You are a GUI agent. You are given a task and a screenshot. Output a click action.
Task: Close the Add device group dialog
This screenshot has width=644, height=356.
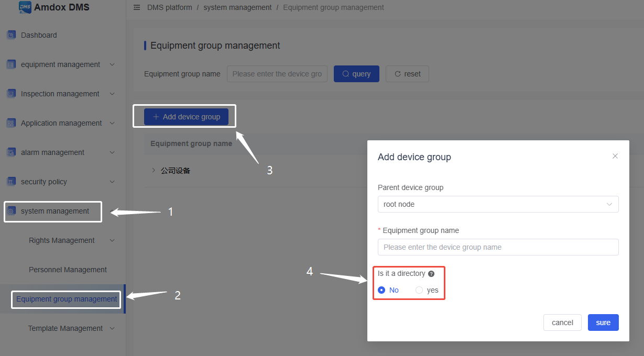[x=615, y=156]
